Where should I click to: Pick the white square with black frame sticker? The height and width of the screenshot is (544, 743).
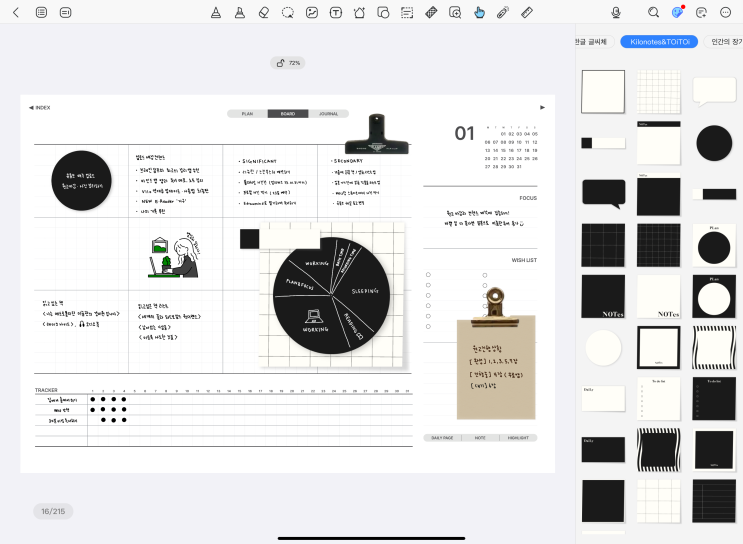(659, 347)
